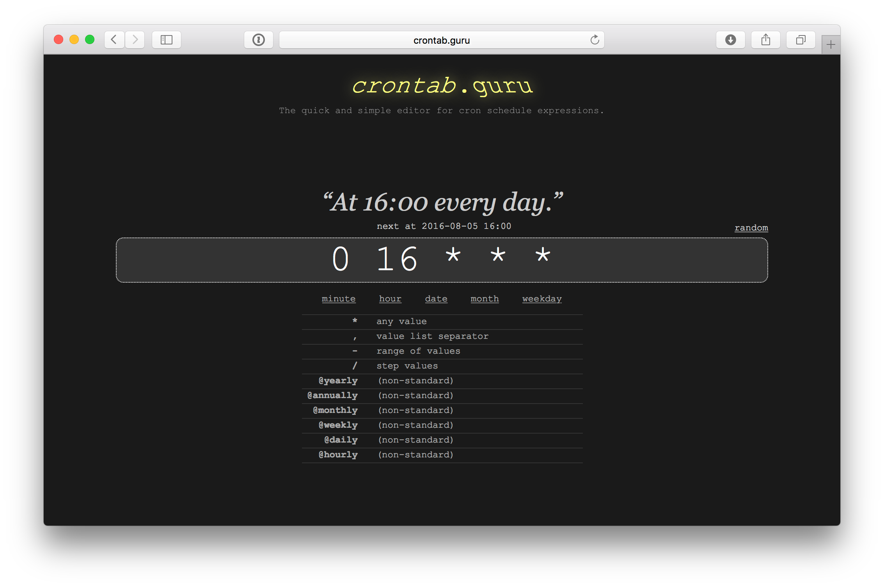Click the @yearly shortcut entry
884x588 pixels.
point(338,381)
